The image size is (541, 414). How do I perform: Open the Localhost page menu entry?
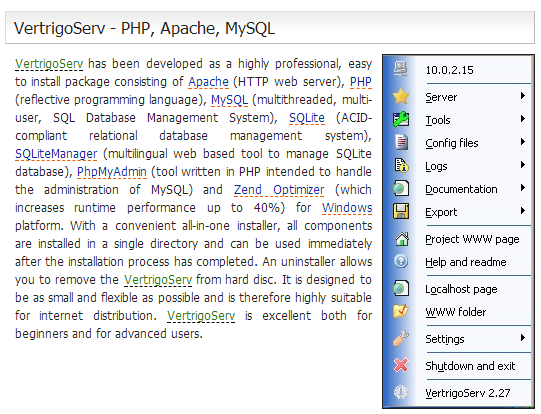coord(461,289)
